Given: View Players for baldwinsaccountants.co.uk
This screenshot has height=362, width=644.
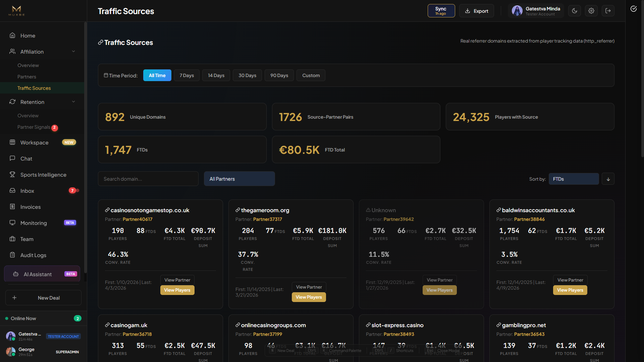Looking at the screenshot, I should pos(570,290).
